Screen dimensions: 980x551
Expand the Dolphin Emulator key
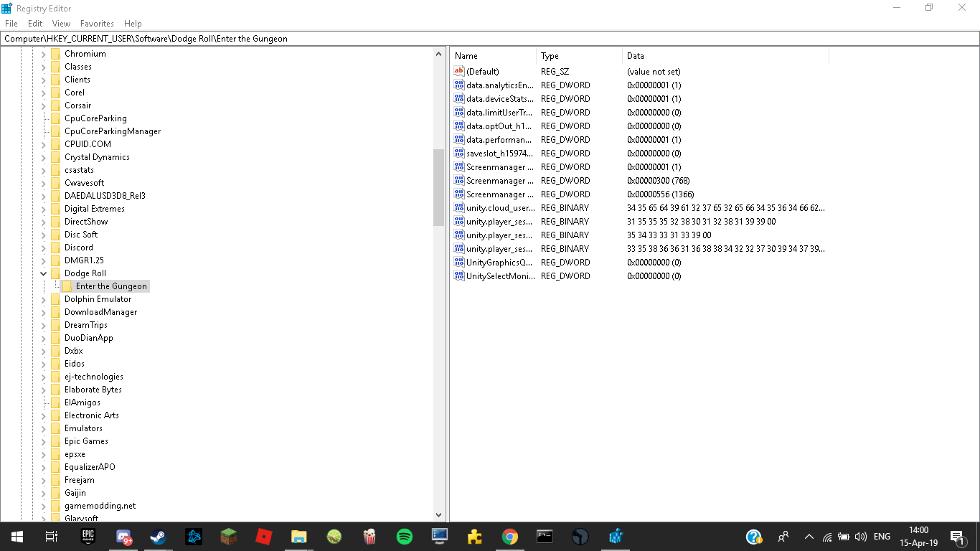(44, 299)
